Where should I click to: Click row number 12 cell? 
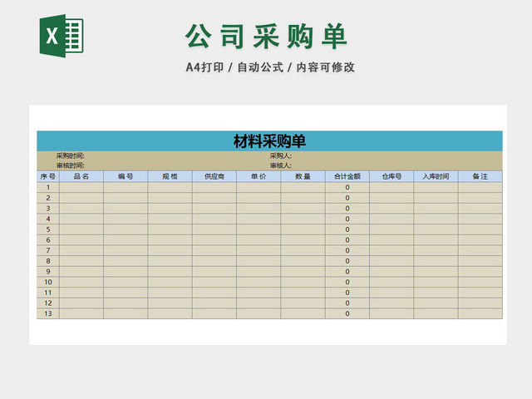point(48,303)
